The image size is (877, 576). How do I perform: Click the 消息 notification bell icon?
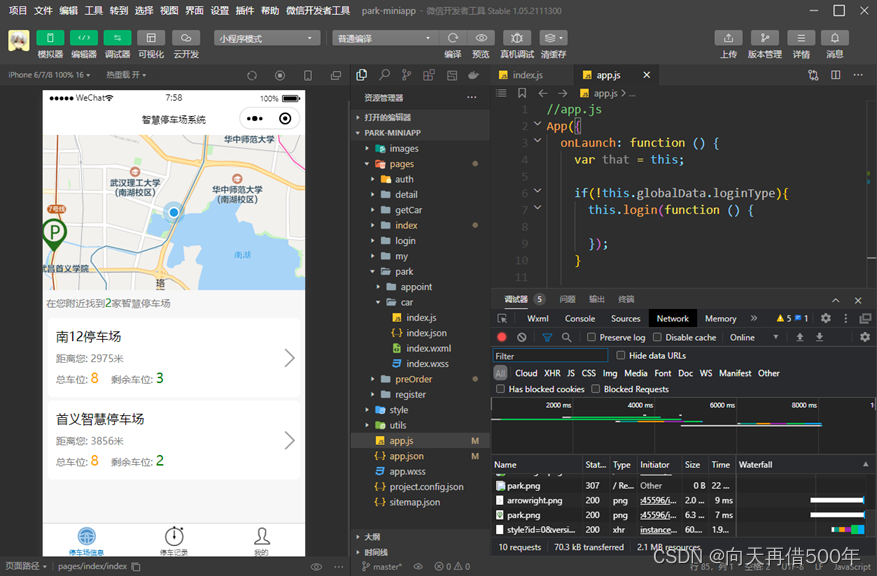tap(835, 38)
